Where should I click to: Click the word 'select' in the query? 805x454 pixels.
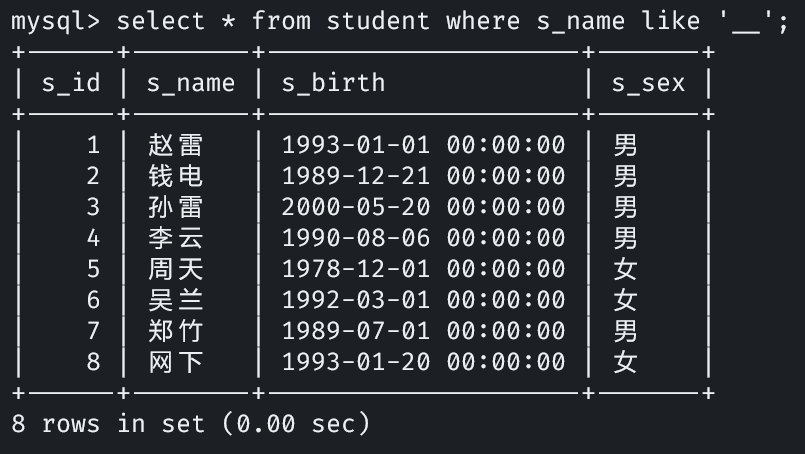tap(161, 21)
